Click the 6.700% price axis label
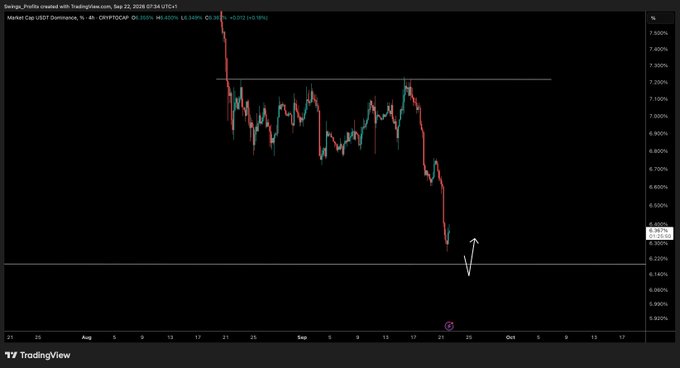The image size is (680, 368). point(658,169)
